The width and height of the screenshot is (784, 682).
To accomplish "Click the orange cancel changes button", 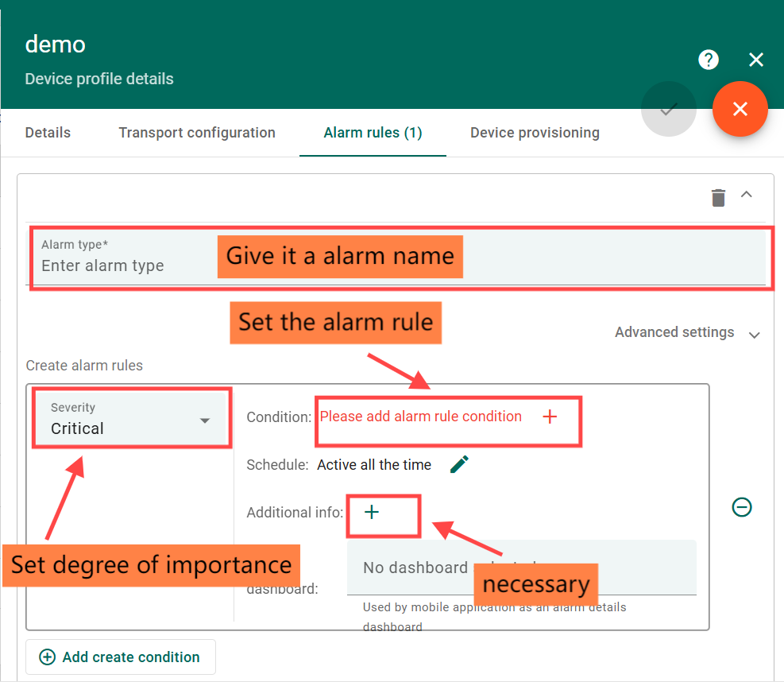I will click(x=740, y=110).
